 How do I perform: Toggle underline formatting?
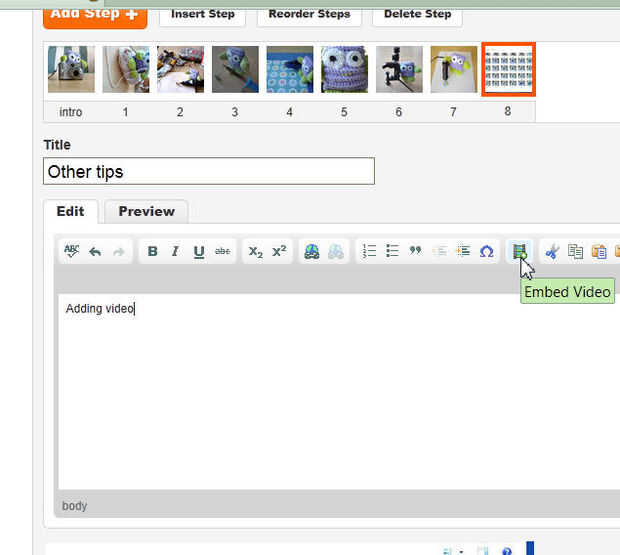click(x=199, y=251)
